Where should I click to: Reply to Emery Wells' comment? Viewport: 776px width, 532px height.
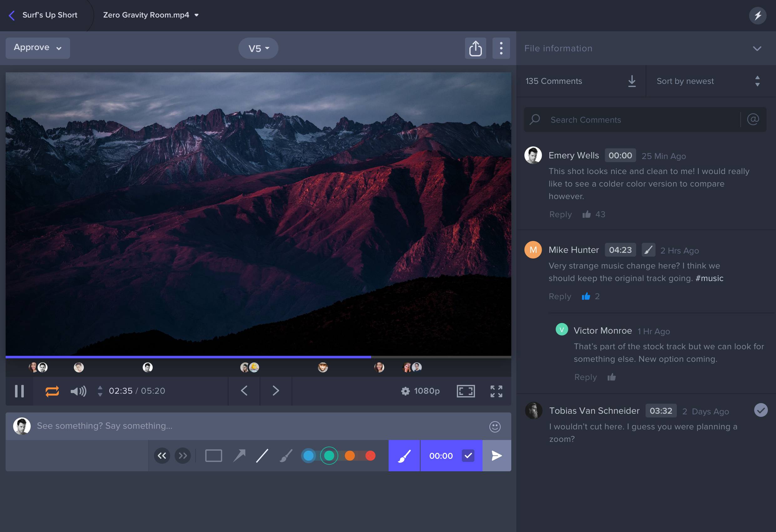[x=560, y=214]
